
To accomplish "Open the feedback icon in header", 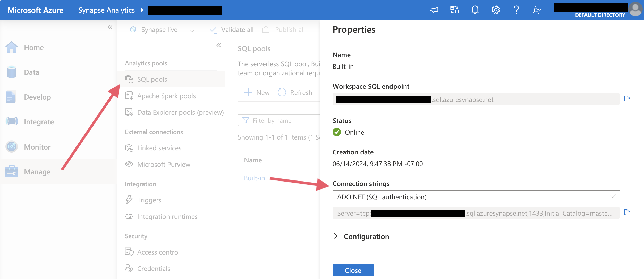I will point(537,10).
